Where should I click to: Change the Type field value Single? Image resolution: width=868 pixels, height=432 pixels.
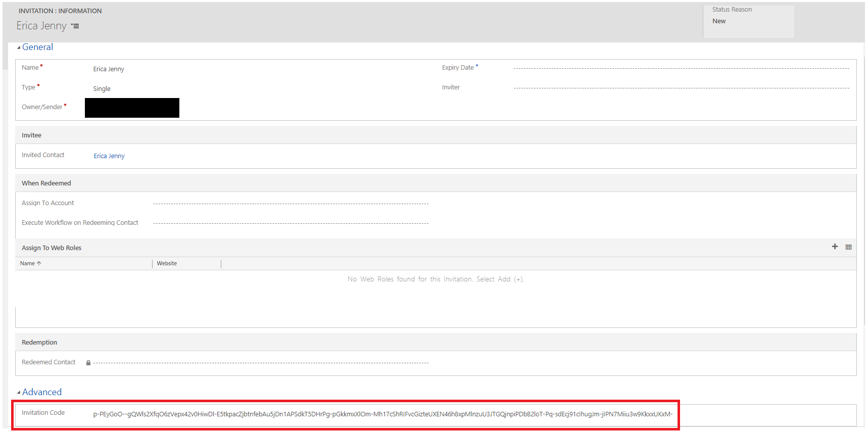click(x=102, y=89)
